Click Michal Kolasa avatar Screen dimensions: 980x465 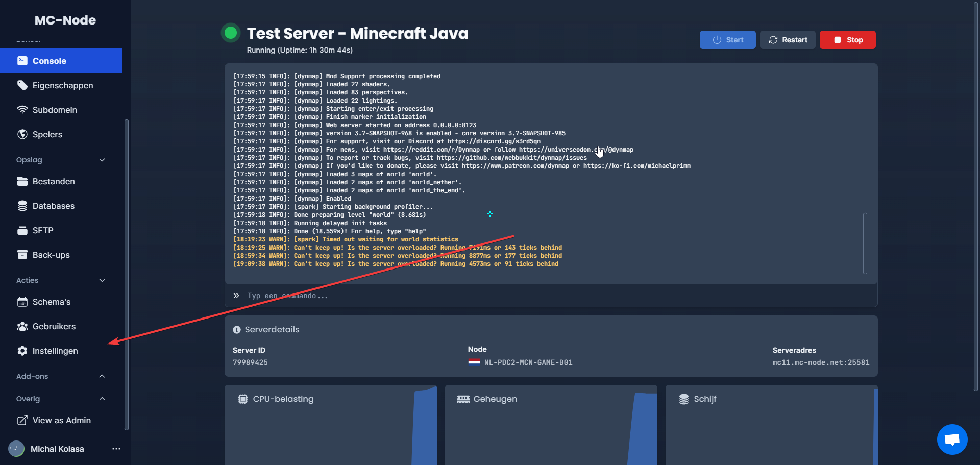(16, 449)
